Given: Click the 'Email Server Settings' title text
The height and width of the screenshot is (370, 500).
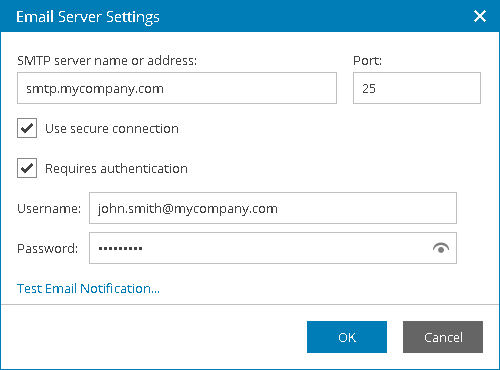Looking at the screenshot, I should click(88, 17).
